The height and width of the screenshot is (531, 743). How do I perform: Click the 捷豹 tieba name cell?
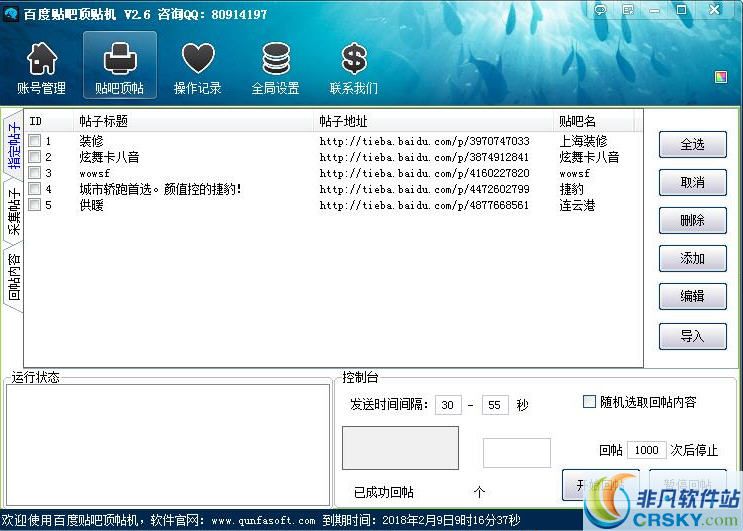pos(571,189)
